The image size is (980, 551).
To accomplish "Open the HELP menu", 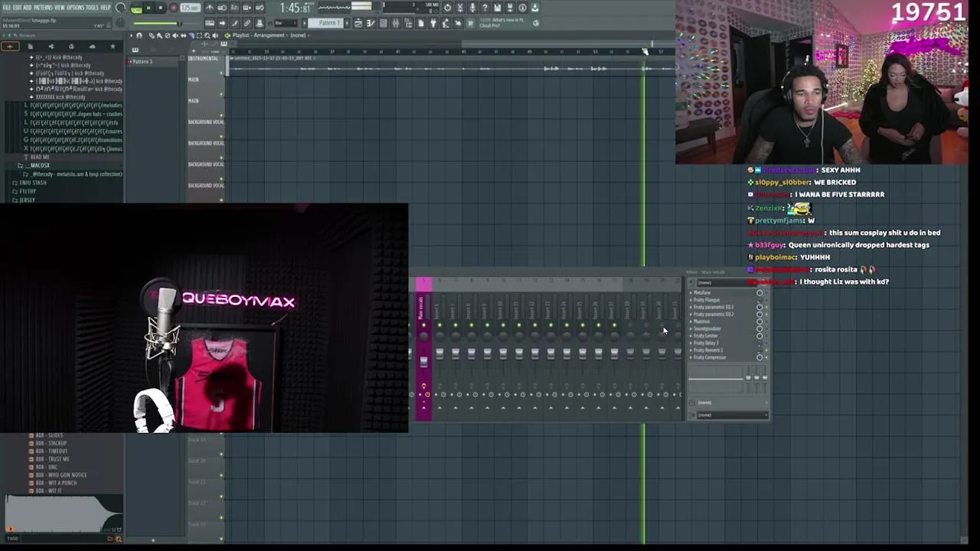I will 106,8.
